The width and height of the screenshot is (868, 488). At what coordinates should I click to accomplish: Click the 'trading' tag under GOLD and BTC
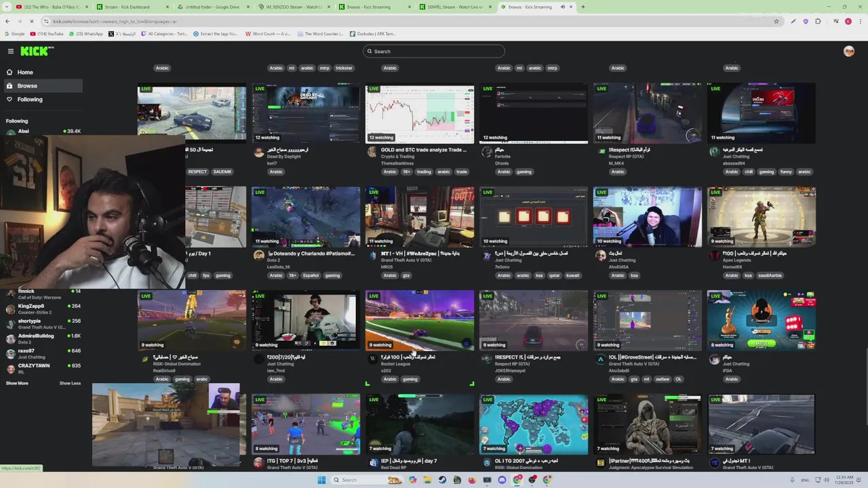(424, 172)
